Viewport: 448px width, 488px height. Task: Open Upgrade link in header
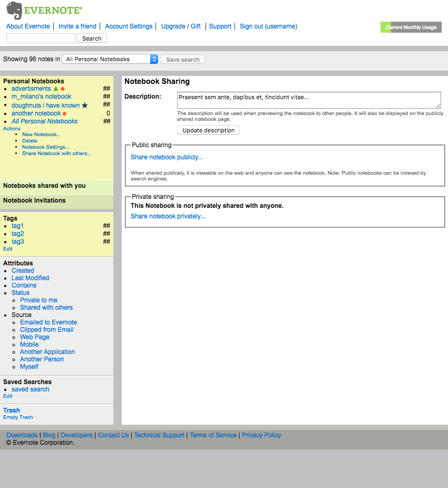pyautogui.click(x=173, y=26)
